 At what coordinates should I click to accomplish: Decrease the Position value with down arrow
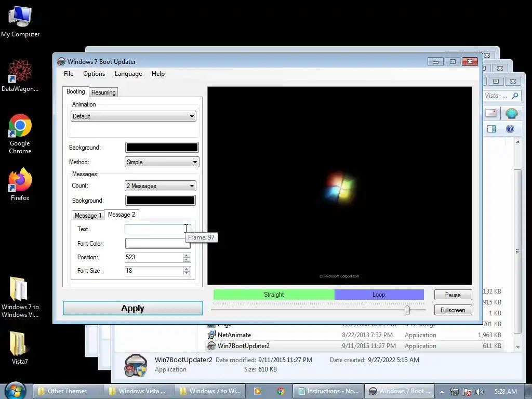187,260
